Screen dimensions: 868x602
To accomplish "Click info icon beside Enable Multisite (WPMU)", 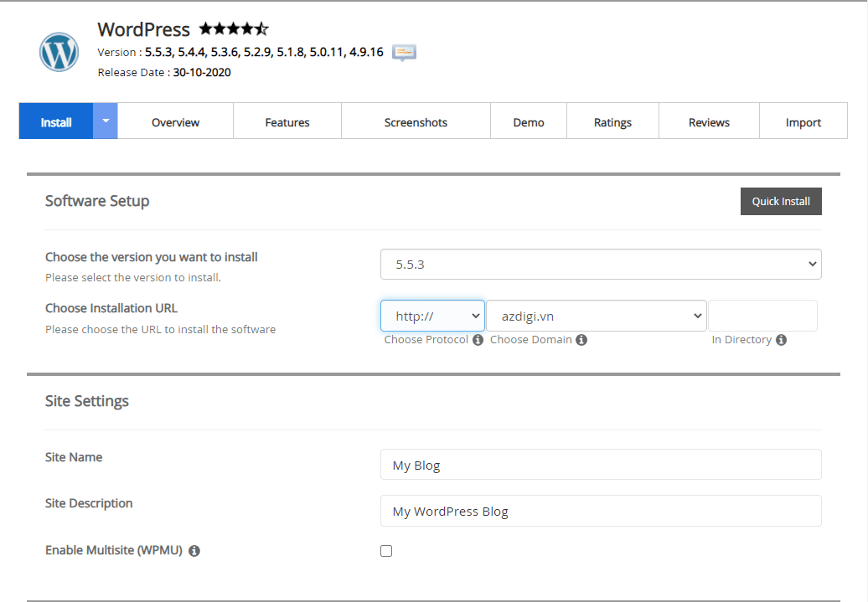I will click(194, 551).
